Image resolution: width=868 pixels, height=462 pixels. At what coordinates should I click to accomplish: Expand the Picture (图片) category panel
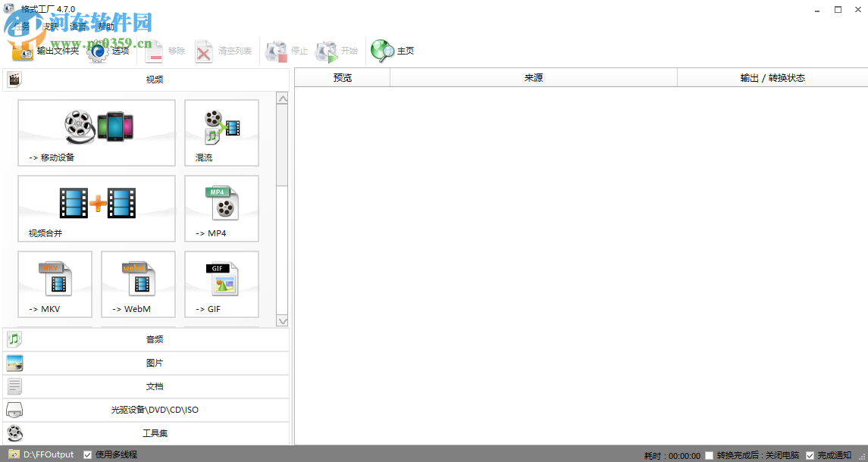[146, 363]
